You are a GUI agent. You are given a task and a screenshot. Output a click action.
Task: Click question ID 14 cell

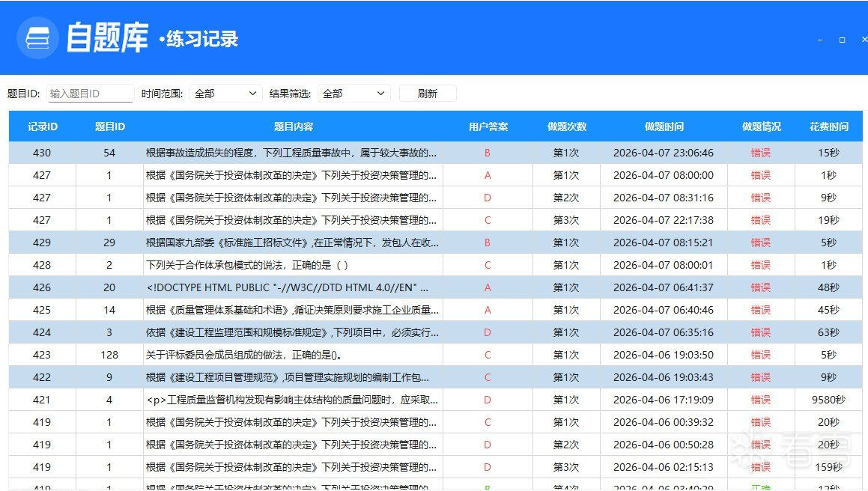pos(109,310)
